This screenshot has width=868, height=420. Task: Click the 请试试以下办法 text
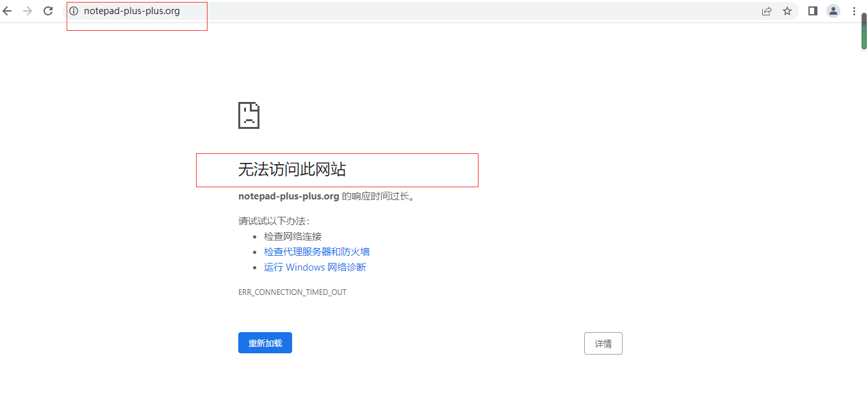coord(274,221)
